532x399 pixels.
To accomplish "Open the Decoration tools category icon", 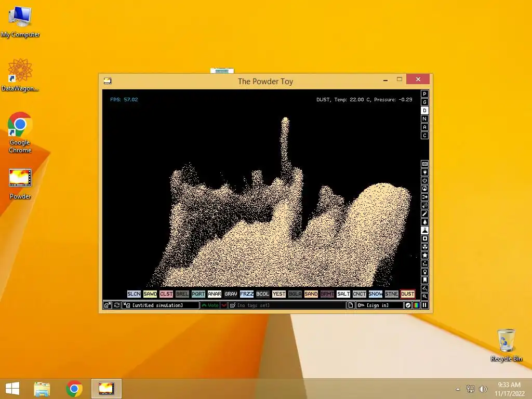I will [424, 288].
